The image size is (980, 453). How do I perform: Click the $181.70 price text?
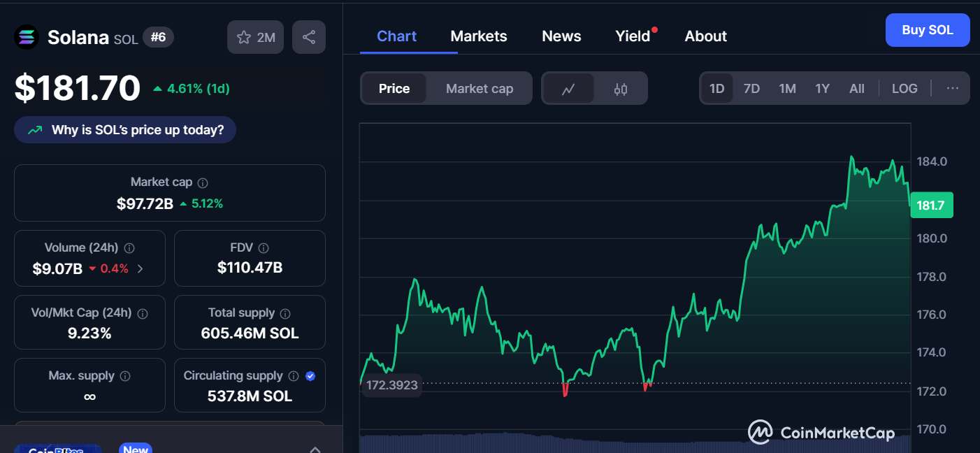pos(78,89)
